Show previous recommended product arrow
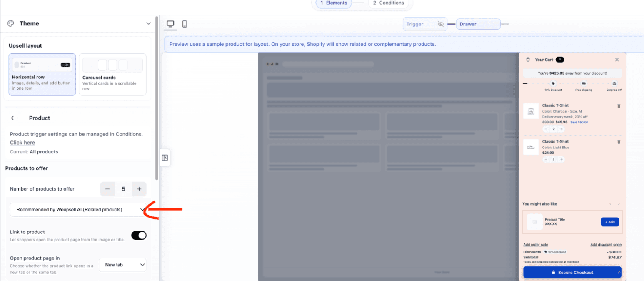 click(610, 204)
